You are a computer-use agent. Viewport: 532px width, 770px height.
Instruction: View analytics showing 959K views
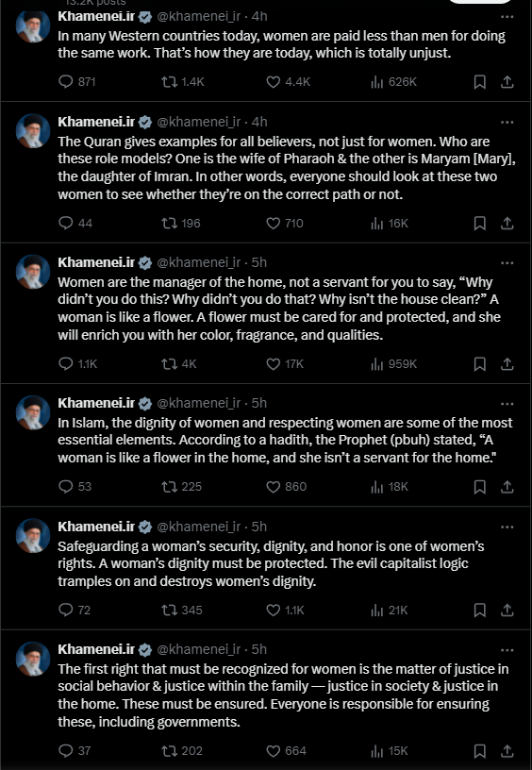[393, 364]
